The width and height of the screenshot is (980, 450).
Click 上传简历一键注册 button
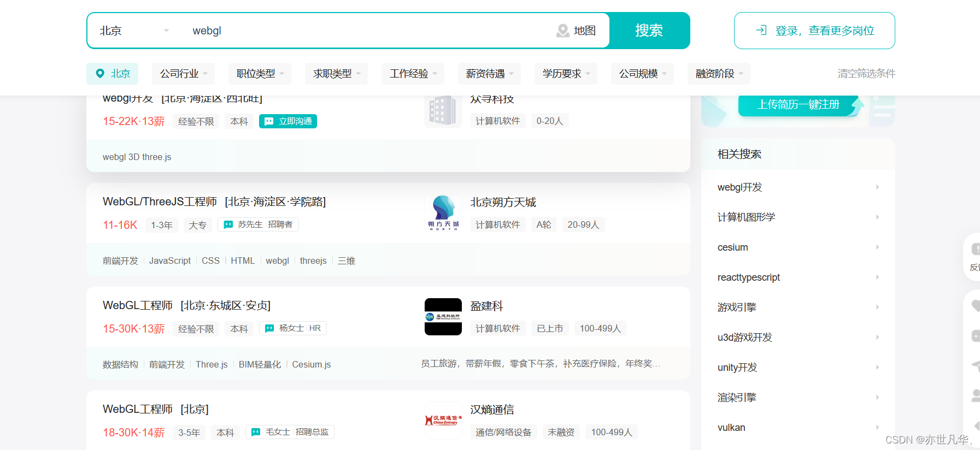(798, 105)
